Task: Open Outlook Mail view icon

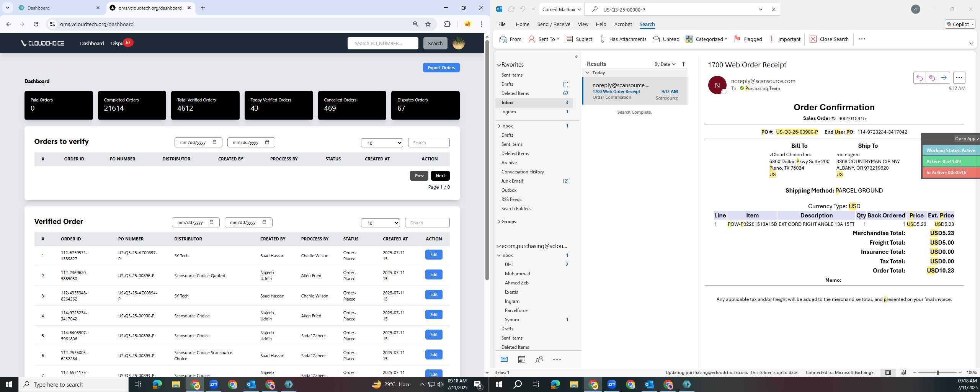Action: point(504,359)
